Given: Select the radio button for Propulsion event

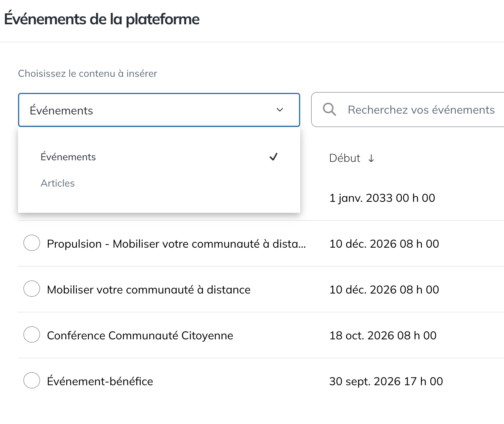Looking at the screenshot, I should click(x=32, y=243).
